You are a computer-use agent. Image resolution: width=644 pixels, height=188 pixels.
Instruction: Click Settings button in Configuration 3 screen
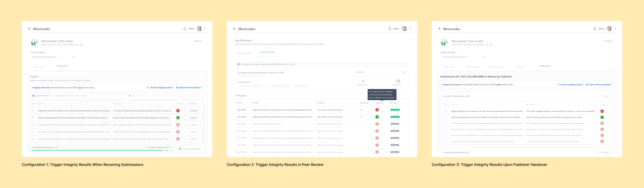point(608,41)
